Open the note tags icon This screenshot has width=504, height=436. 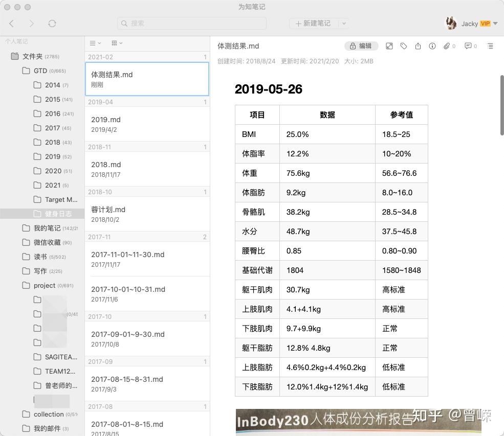point(404,46)
